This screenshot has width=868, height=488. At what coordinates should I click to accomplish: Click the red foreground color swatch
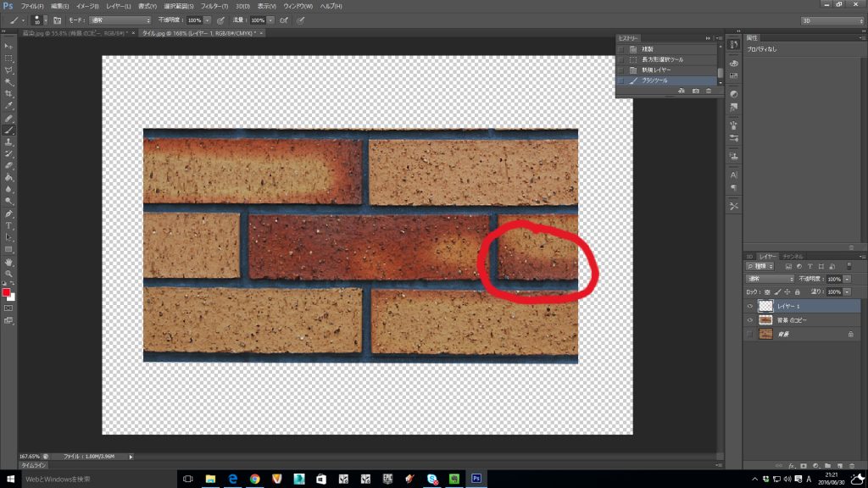7,292
